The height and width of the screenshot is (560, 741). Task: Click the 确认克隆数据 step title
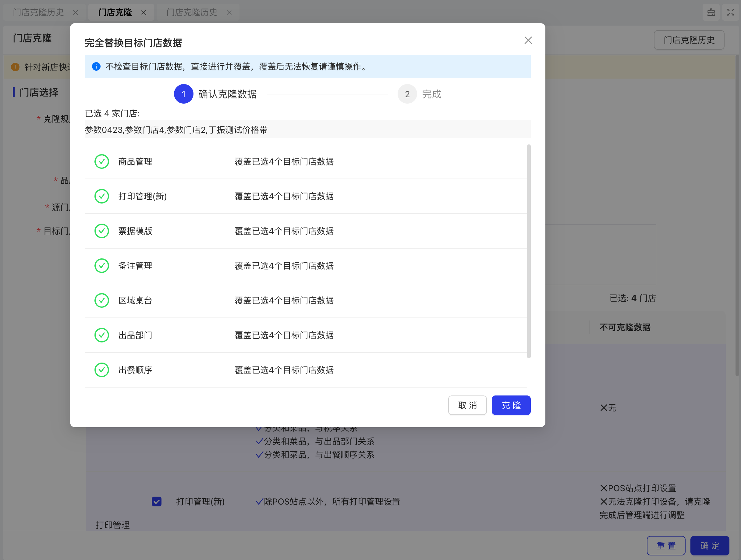228,94
